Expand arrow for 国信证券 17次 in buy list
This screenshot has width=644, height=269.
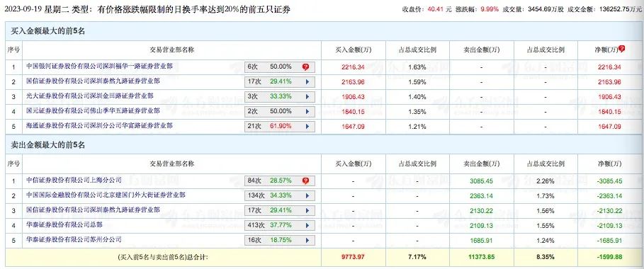[x=307, y=81]
